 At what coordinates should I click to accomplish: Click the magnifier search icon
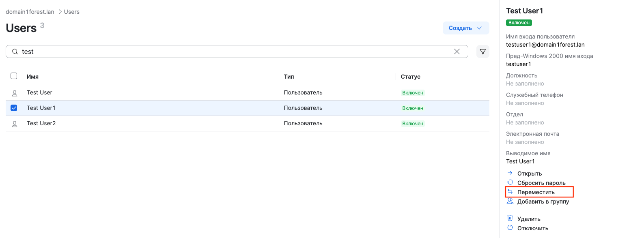[15, 51]
